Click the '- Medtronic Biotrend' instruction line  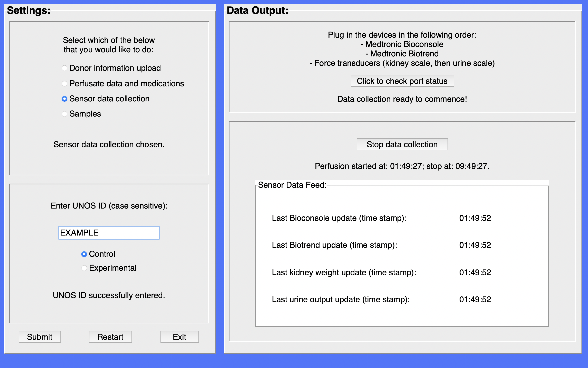[x=402, y=54]
